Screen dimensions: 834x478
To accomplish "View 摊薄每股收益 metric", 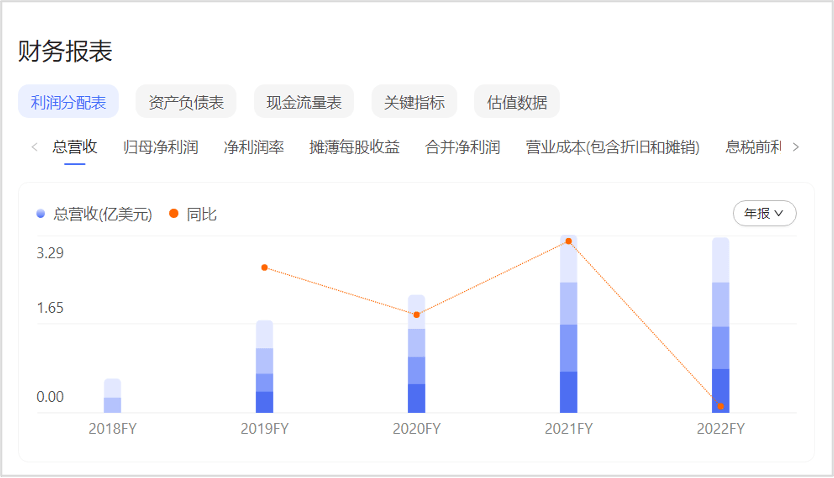I will 354,147.
